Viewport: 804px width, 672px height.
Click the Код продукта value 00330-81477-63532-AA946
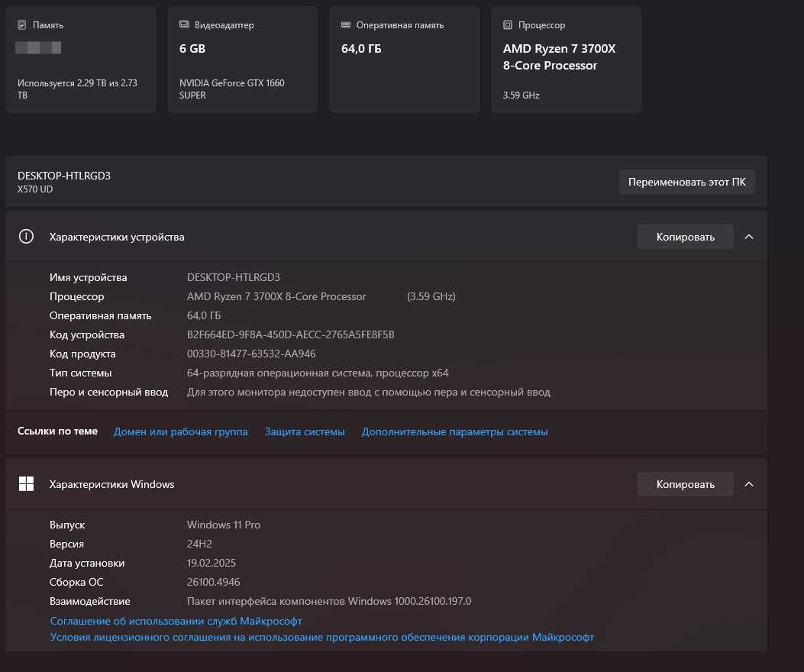[x=251, y=354]
